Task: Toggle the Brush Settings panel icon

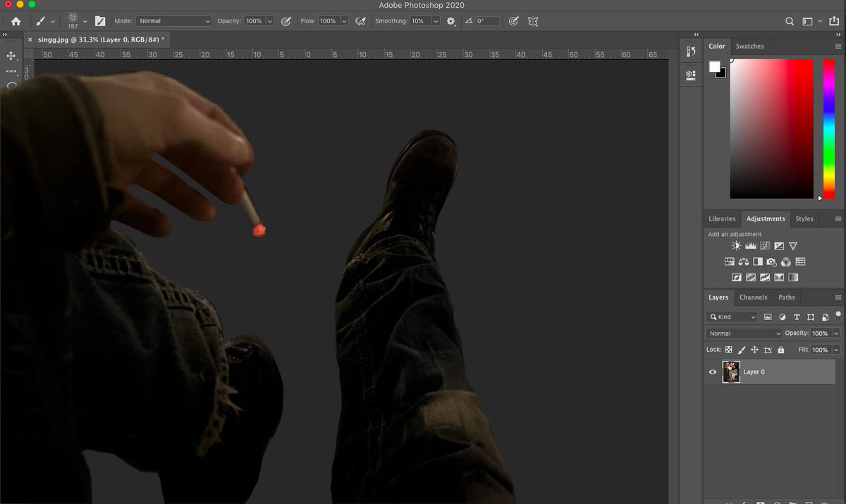Action: [100, 21]
